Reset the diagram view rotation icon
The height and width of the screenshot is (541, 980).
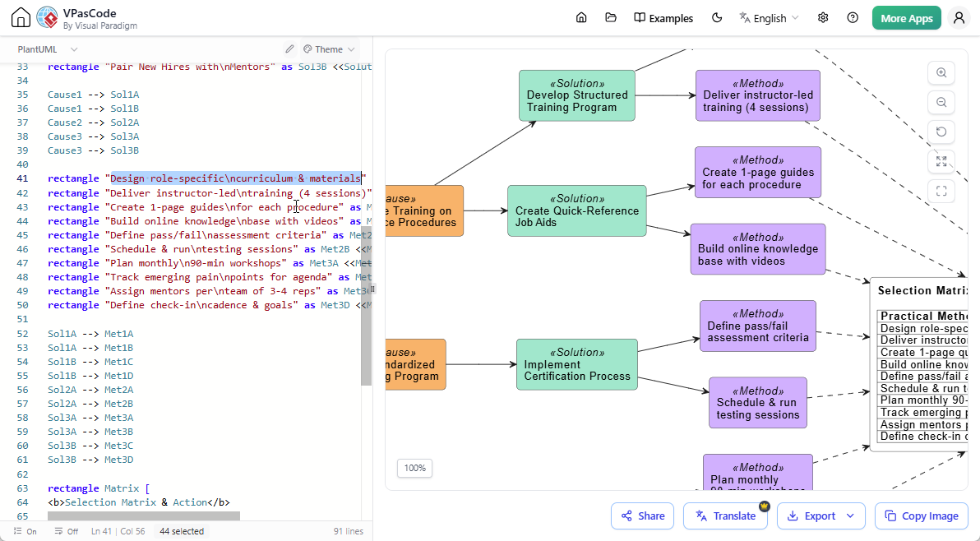coord(941,132)
